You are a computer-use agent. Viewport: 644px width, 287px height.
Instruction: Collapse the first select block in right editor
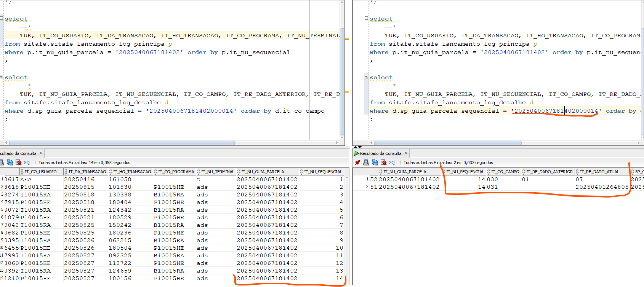click(x=366, y=18)
